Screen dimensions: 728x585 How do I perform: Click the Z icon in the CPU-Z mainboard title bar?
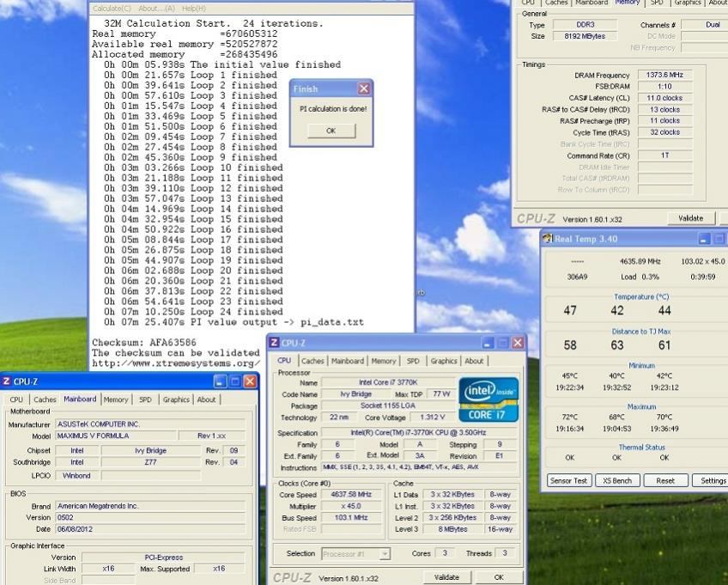tap(7, 381)
